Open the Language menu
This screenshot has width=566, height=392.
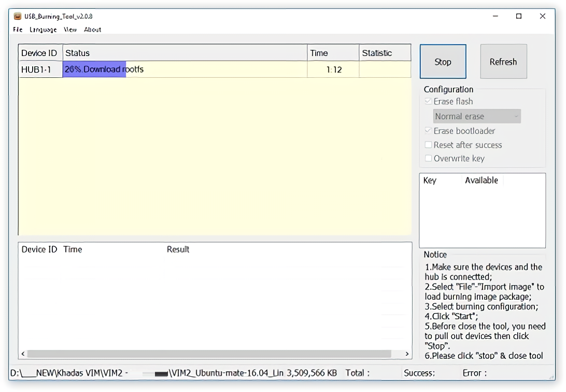click(x=43, y=30)
